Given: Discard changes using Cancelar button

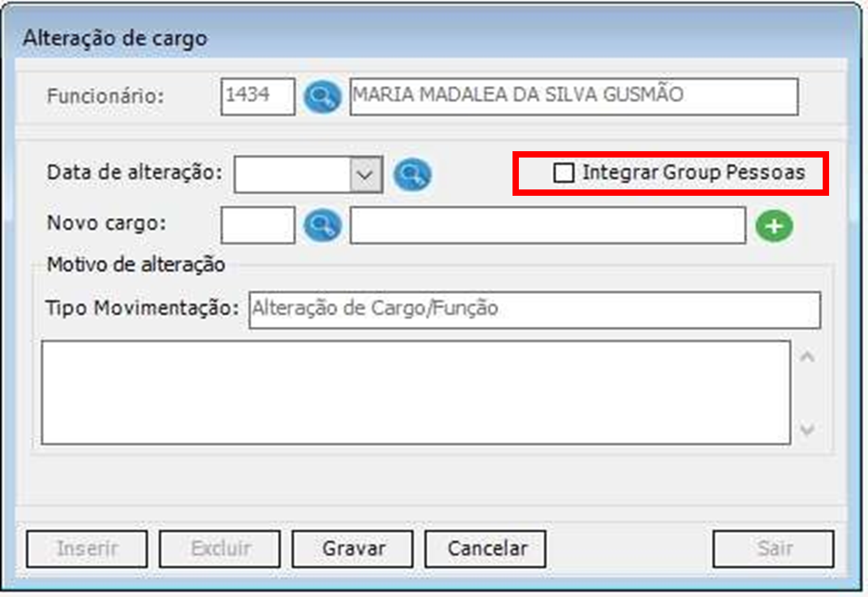Looking at the screenshot, I should pos(485,549).
